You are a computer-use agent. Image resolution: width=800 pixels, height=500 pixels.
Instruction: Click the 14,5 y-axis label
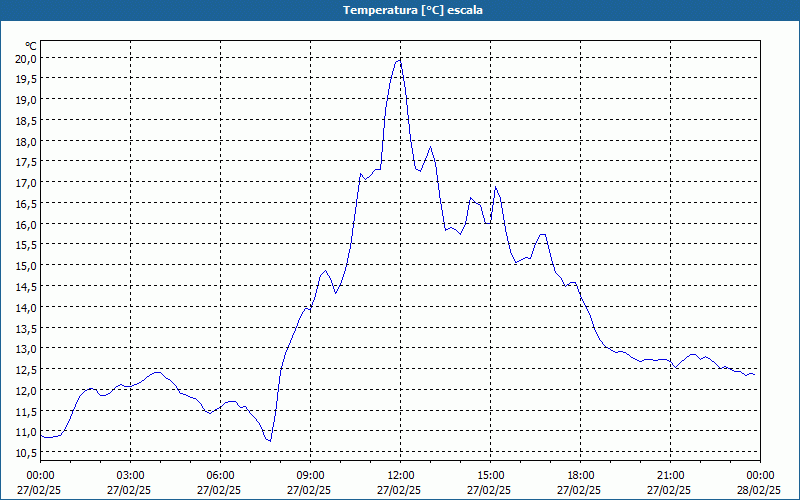(26, 287)
